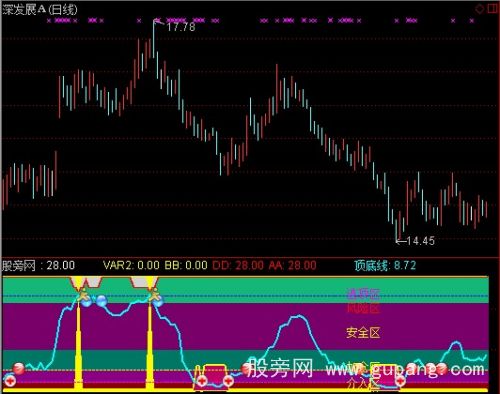500x394 pixels.
Task: Click the 安全区 zone label
Action: pos(363,332)
